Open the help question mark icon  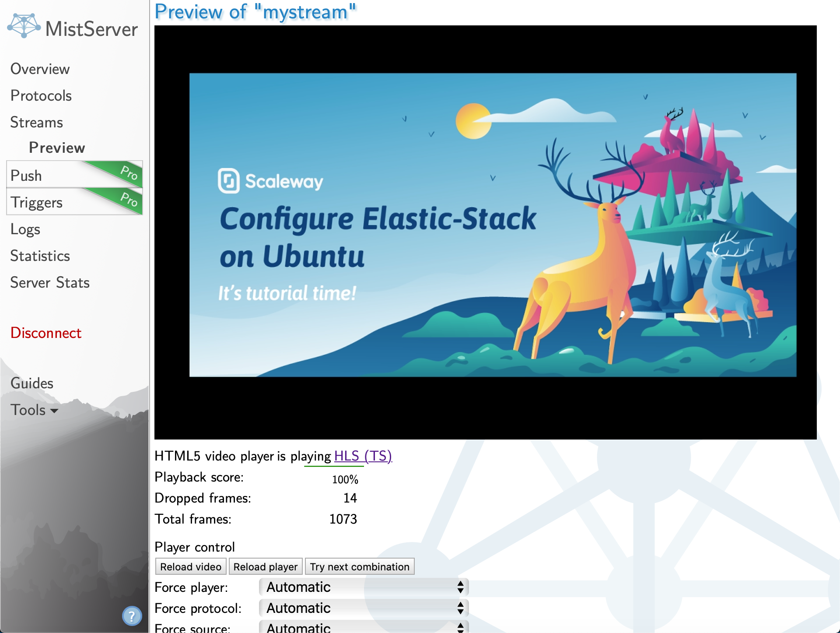132,616
